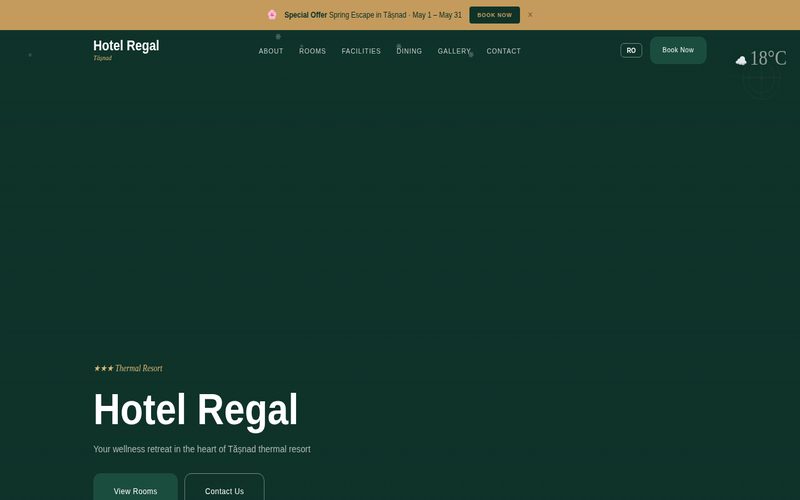The image size is (800, 500).
Task: Click the outlined Contact Us button
Action: click(224, 490)
